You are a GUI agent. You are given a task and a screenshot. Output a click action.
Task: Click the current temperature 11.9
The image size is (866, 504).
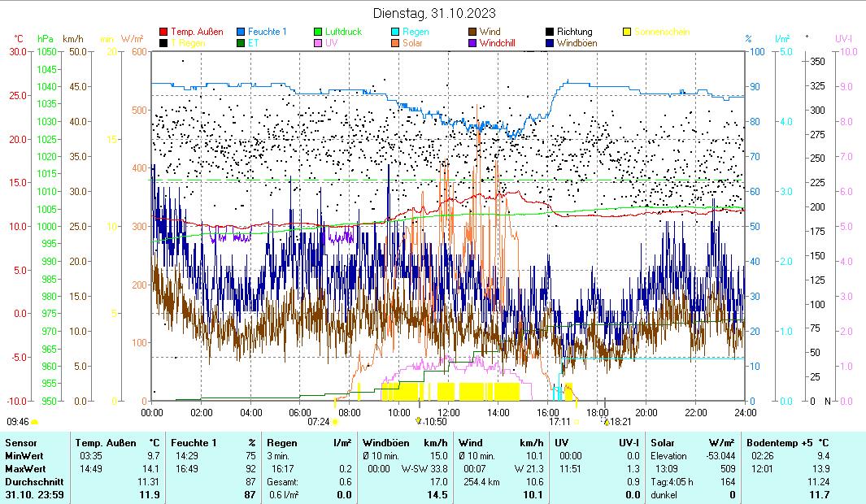(x=150, y=494)
